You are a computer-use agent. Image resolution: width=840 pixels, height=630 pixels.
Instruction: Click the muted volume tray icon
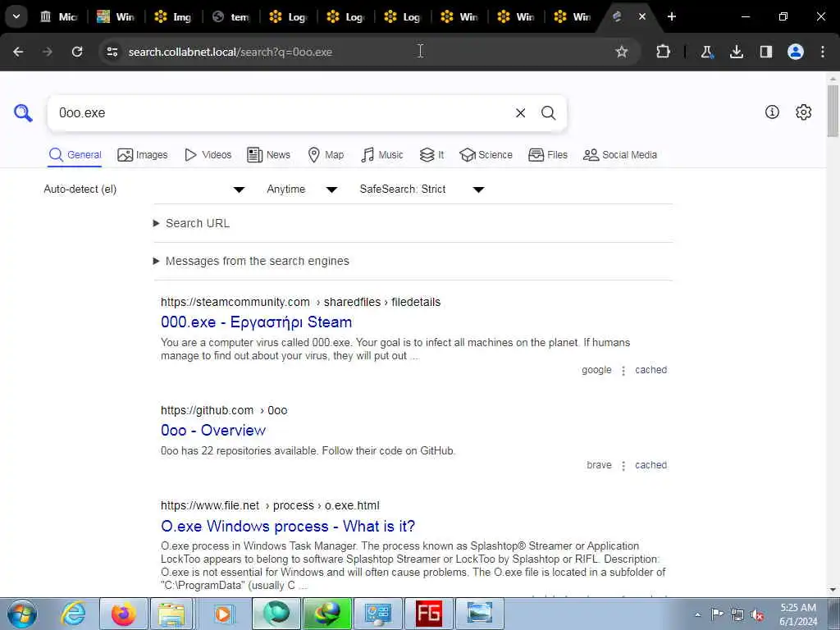(x=757, y=615)
